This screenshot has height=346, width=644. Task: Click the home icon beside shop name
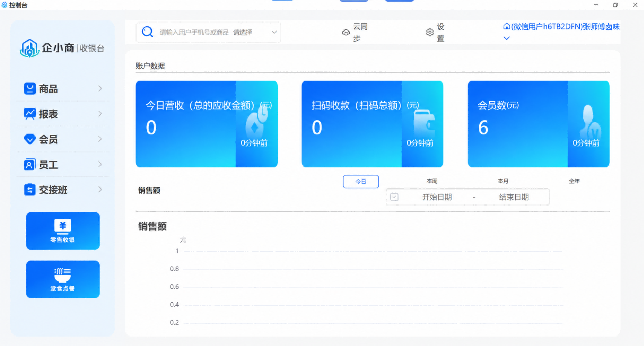[507, 26]
